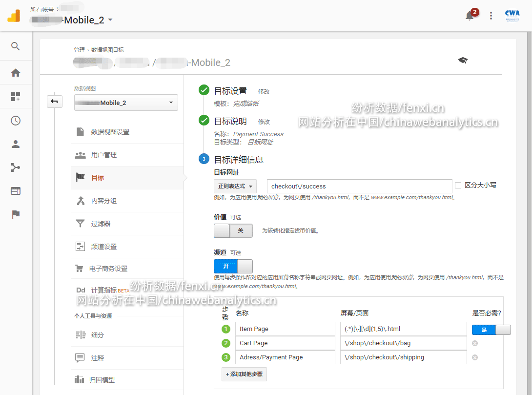Select 过滤器 in the admin menu
The image size is (532, 395).
pos(101,224)
